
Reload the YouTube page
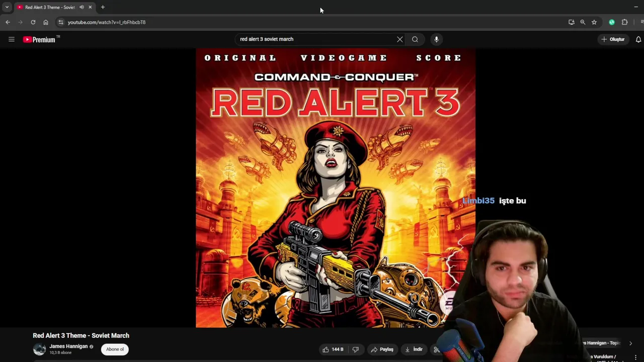[33, 22]
